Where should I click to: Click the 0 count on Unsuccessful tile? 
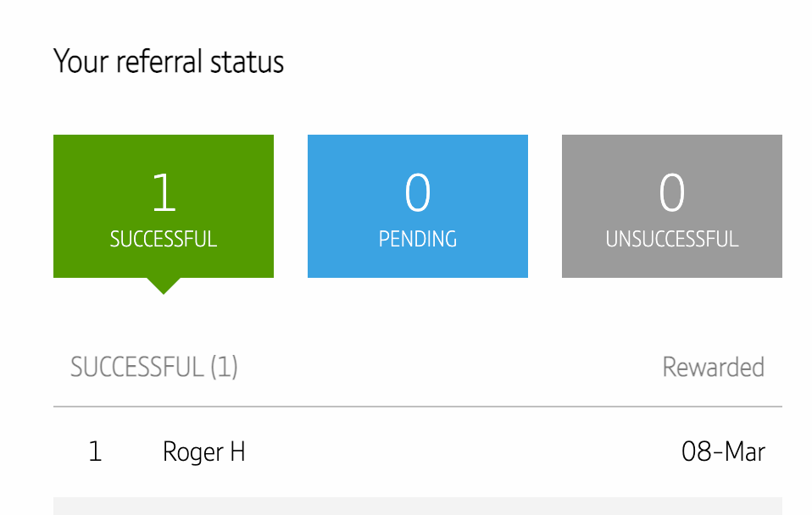671,192
